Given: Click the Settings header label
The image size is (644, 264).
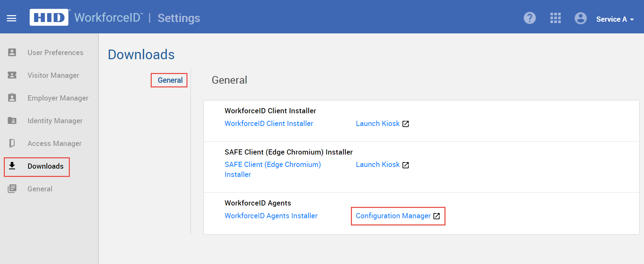Looking at the screenshot, I should click(x=179, y=18).
